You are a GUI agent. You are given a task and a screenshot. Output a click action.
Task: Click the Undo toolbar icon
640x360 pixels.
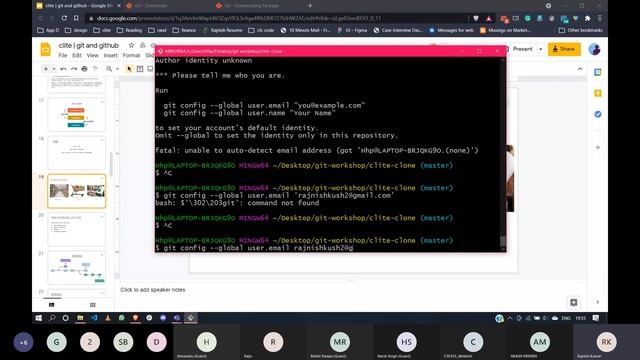[x=63, y=69]
